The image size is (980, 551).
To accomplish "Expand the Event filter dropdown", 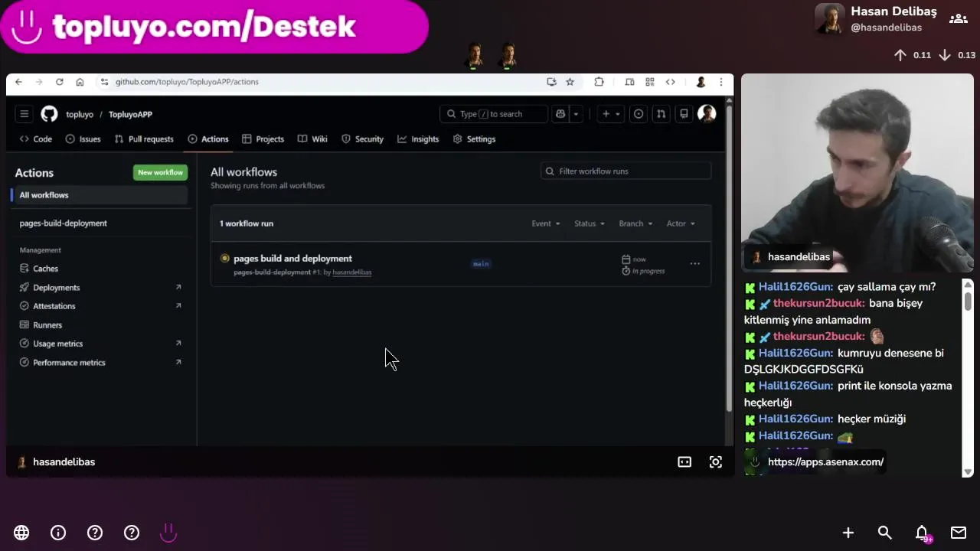I will [546, 223].
